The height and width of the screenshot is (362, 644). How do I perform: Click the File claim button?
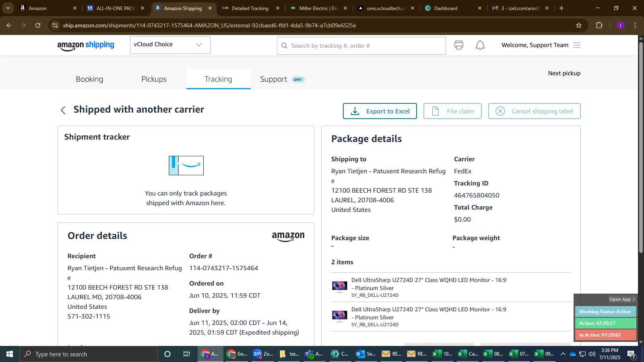tap(452, 111)
